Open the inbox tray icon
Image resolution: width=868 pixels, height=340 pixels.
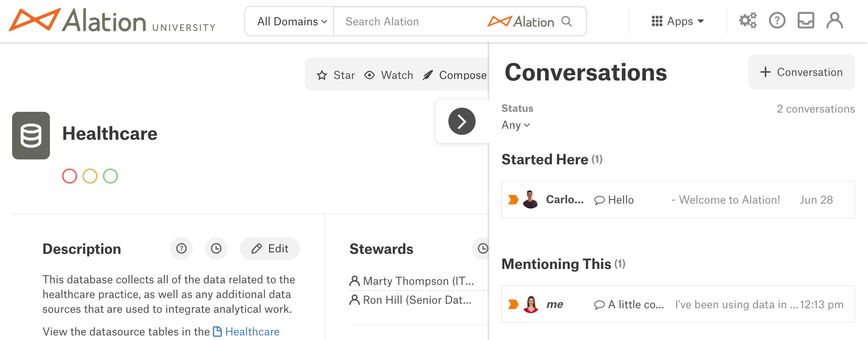(x=806, y=20)
